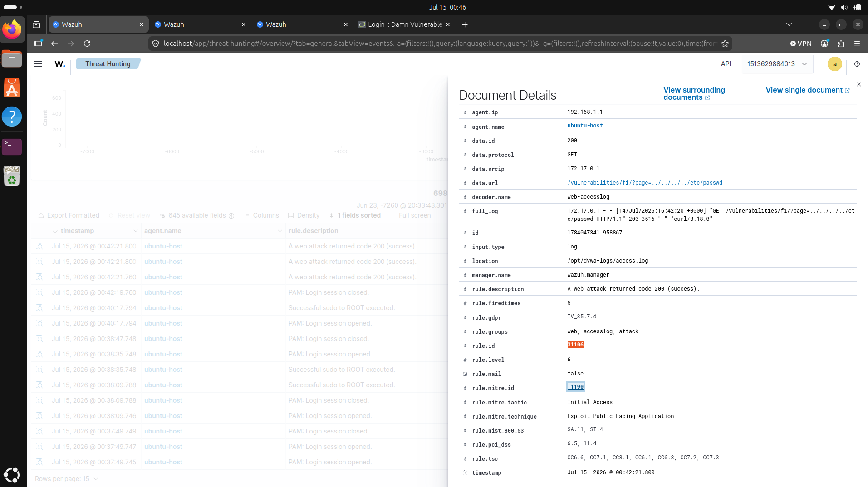Close the Login :: Damn Vulnerable tab

point(448,24)
